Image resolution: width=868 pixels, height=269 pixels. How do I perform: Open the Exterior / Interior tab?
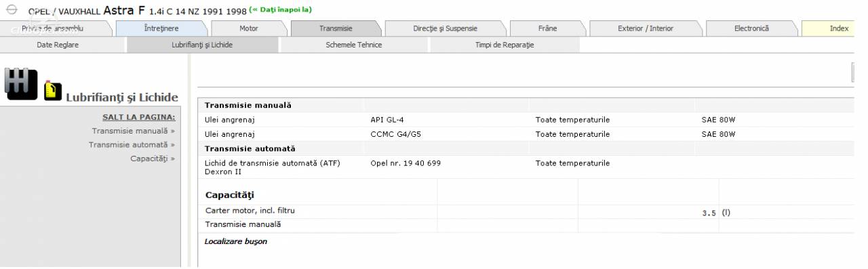pos(646,28)
